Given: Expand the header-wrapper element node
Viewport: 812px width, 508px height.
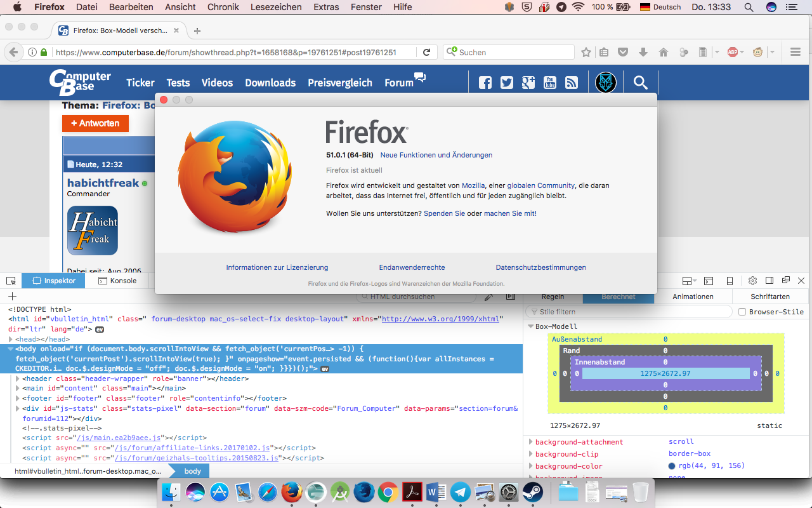Looking at the screenshot, I should coord(18,378).
